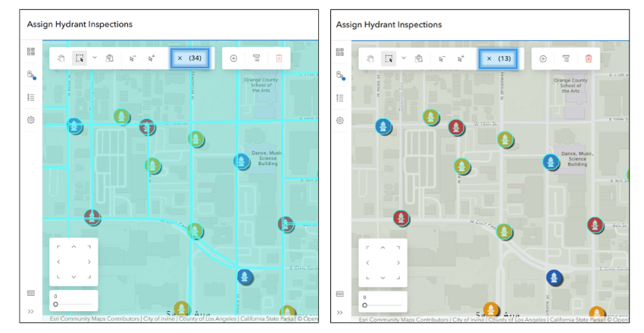The width and height of the screenshot is (644, 333).
Task: Click the circled plus icon in the (13) view
Action: click(x=543, y=58)
